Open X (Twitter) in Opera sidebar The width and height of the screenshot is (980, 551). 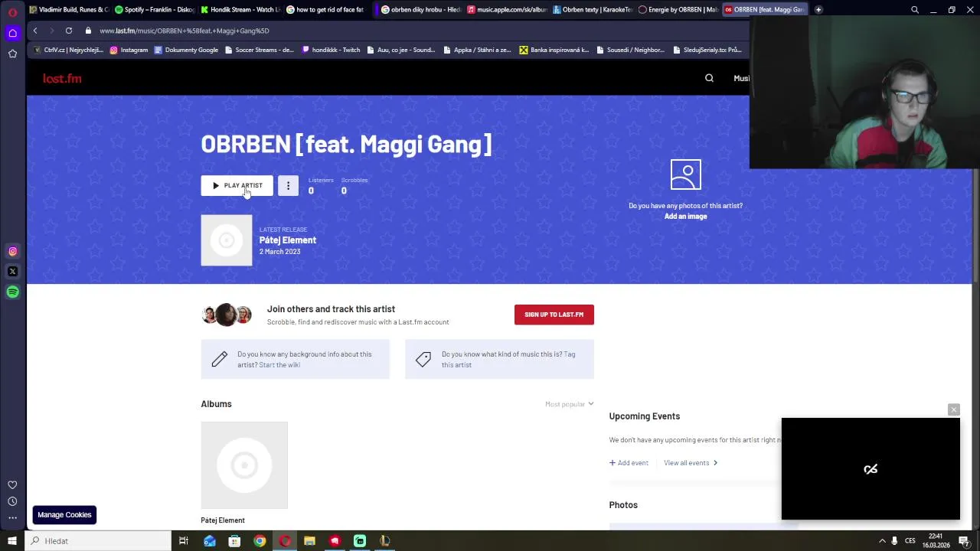[12, 271]
